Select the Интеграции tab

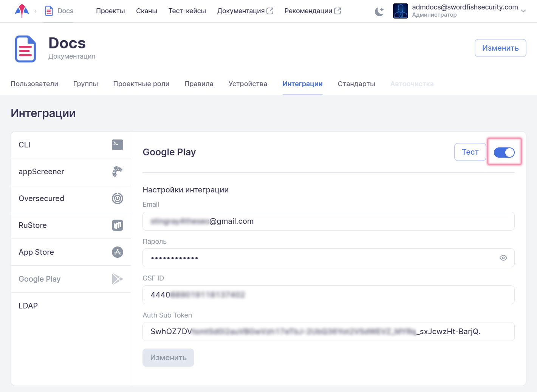(x=302, y=84)
